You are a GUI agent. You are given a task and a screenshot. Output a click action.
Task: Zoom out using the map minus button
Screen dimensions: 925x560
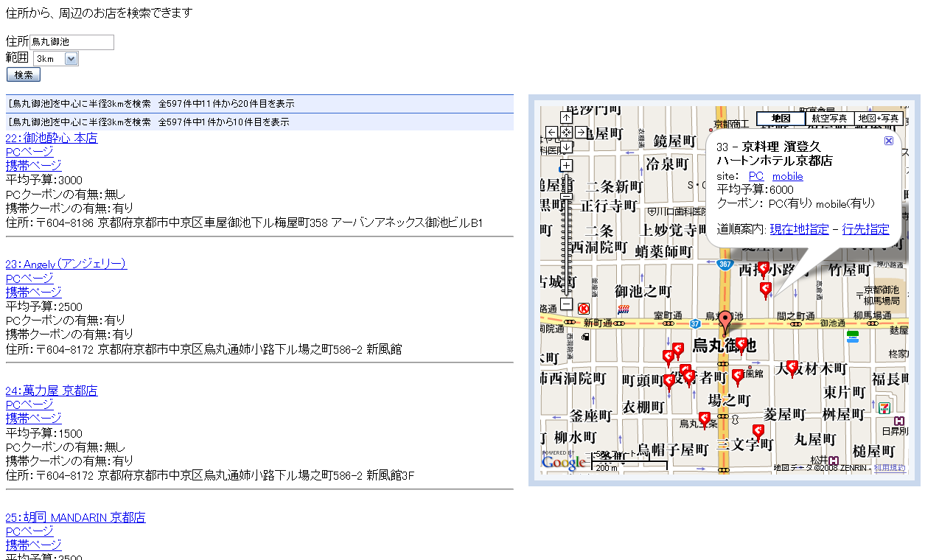point(566,304)
